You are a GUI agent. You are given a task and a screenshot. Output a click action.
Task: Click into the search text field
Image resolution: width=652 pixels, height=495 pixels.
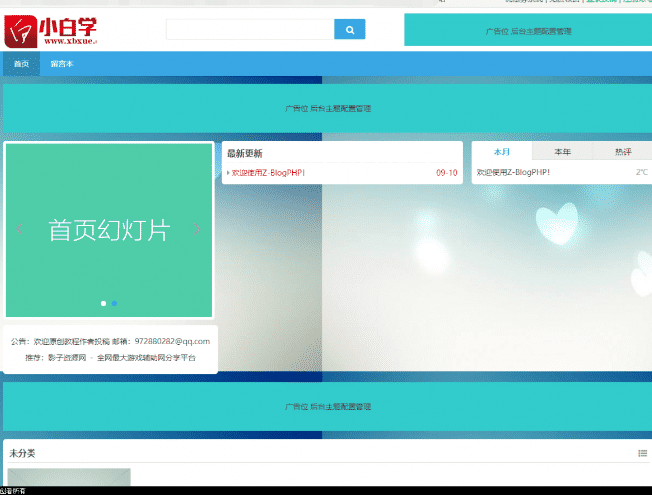[x=249, y=30]
